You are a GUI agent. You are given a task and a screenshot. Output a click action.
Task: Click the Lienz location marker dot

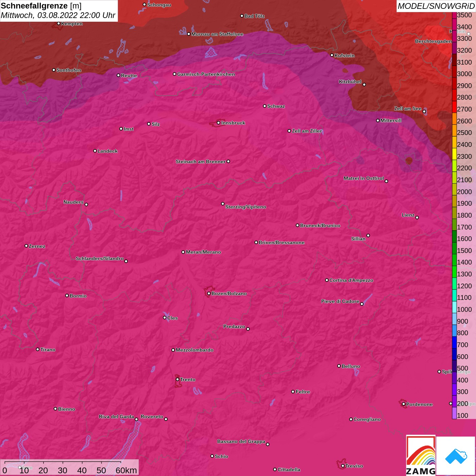pyautogui.click(x=417, y=218)
